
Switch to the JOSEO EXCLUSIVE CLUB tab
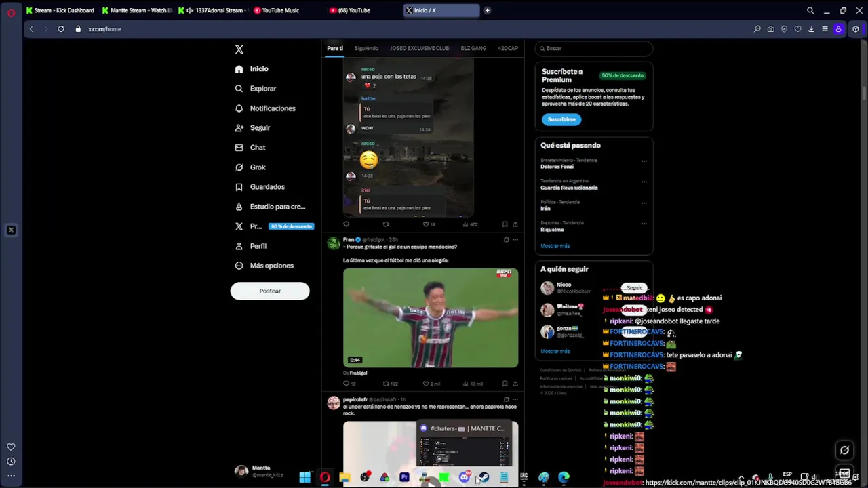[x=419, y=48]
